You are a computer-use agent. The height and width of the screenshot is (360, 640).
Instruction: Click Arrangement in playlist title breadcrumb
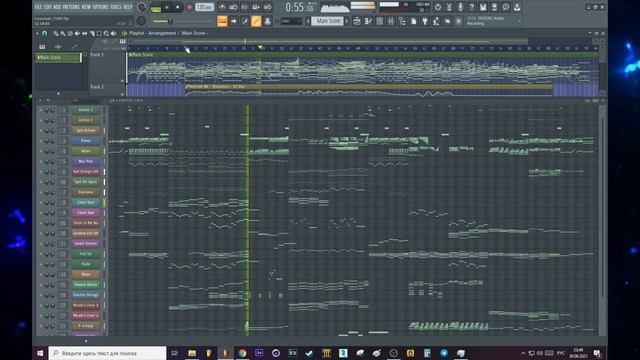click(162, 33)
